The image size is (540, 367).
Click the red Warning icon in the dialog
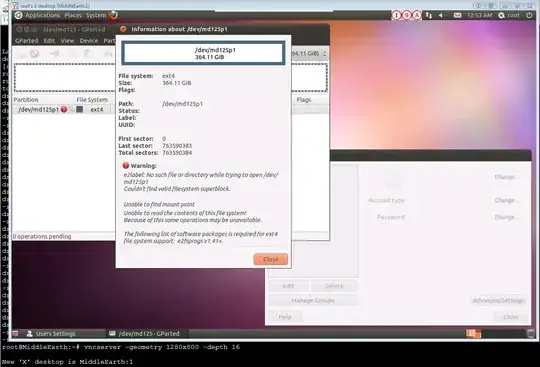click(126, 166)
